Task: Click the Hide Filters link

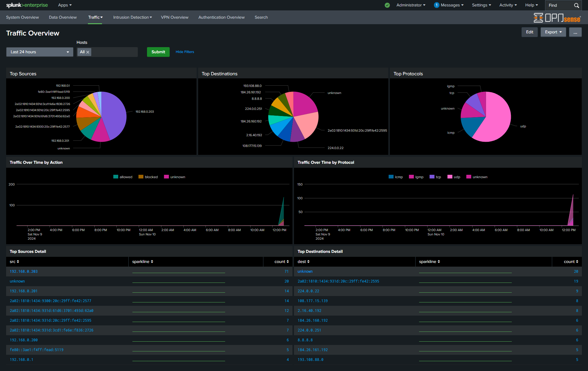Action: coord(185,52)
